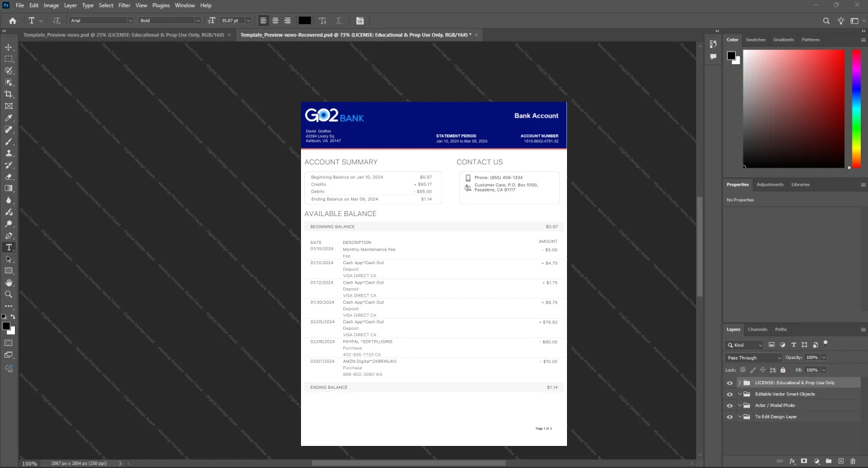Open the search icon at top right
This screenshot has height=468, width=868.
826,21
